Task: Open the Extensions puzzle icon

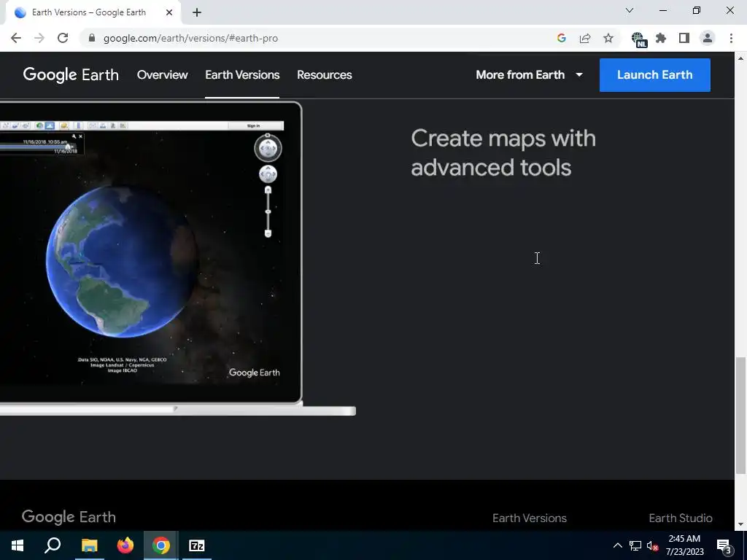Action: point(661,38)
